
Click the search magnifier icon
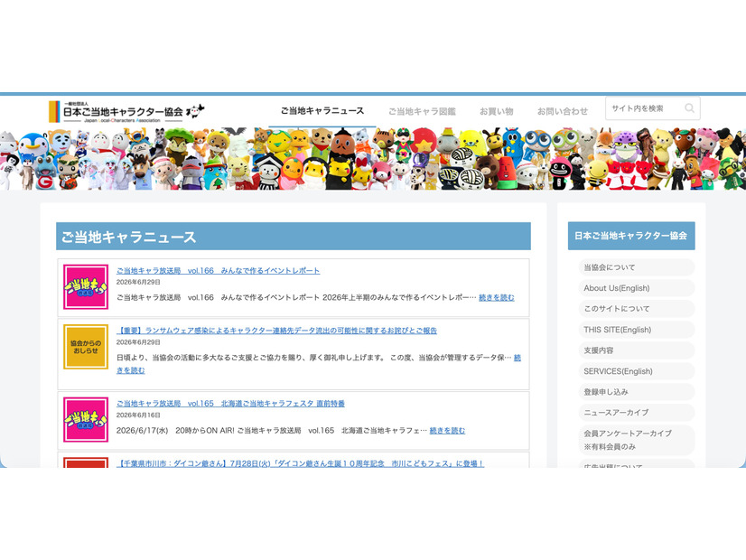(x=689, y=108)
